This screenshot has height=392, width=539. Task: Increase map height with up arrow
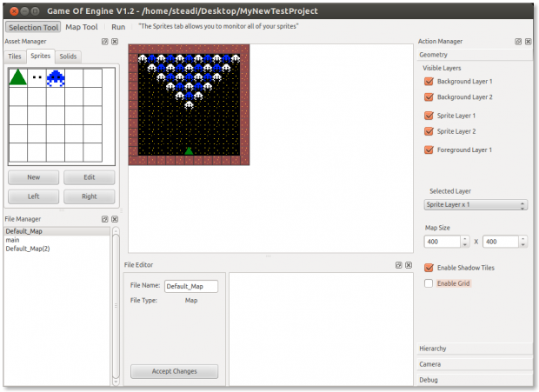point(522,239)
